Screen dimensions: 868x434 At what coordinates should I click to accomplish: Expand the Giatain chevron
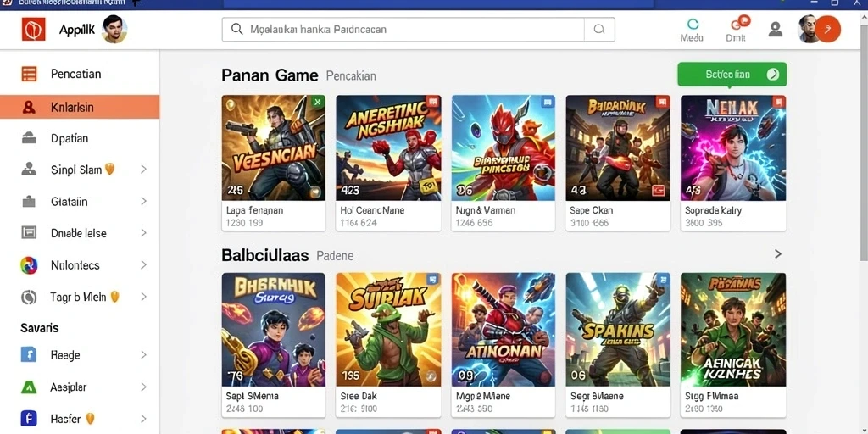click(x=143, y=202)
